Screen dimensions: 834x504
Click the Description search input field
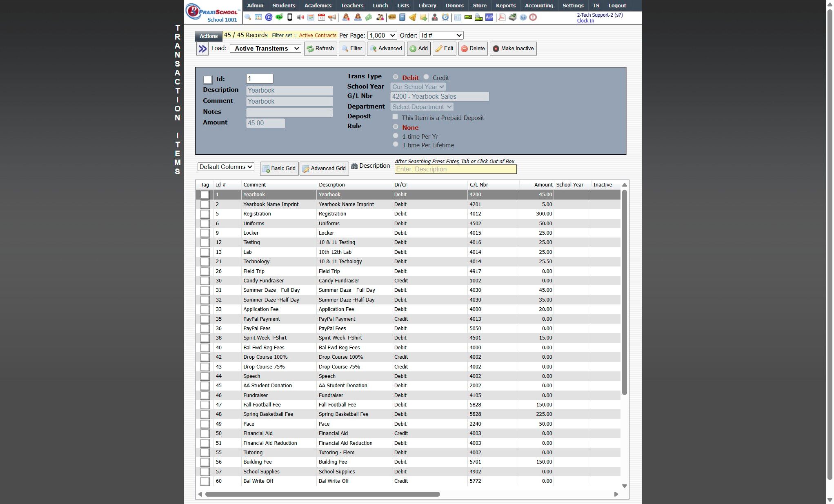pos(455,169)
